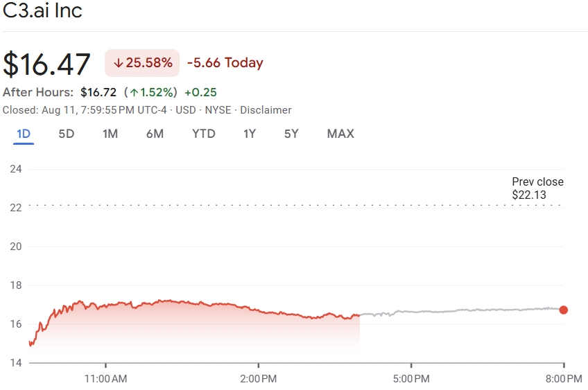Show the 6M price history

[x=155, y=134]
